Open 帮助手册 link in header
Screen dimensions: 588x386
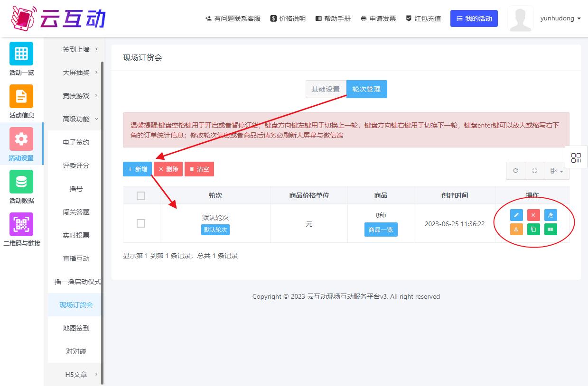[333, 18]
